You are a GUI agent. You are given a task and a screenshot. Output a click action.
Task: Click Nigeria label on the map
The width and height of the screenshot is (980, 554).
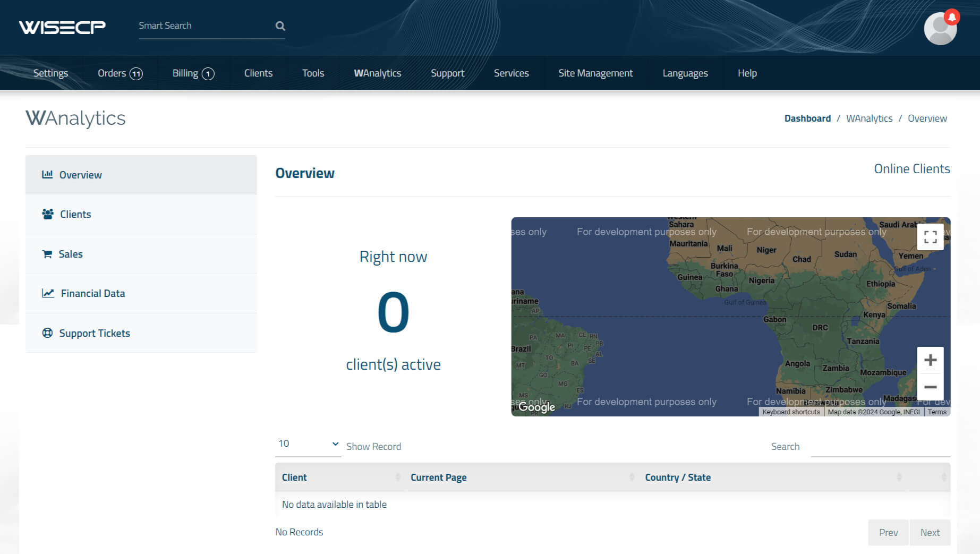[x=761, y=280]
